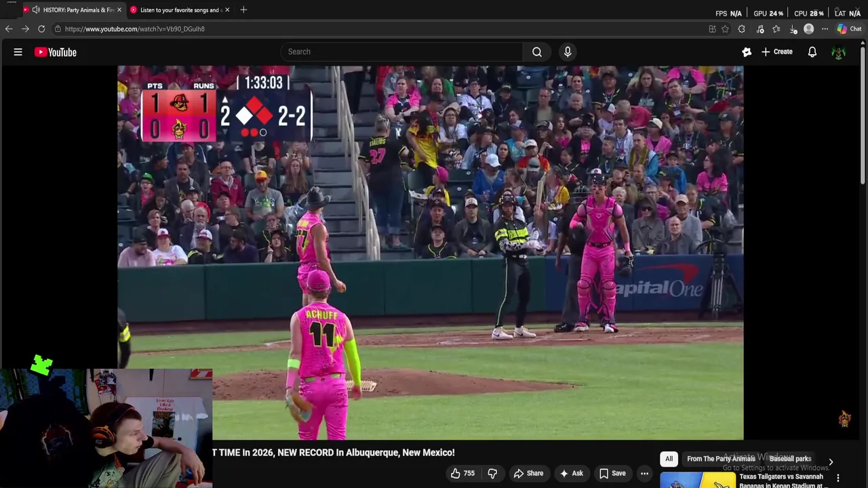The height and width of the screenshot is (488, 868).
Task: Share this video
Action: click(528, 473)
